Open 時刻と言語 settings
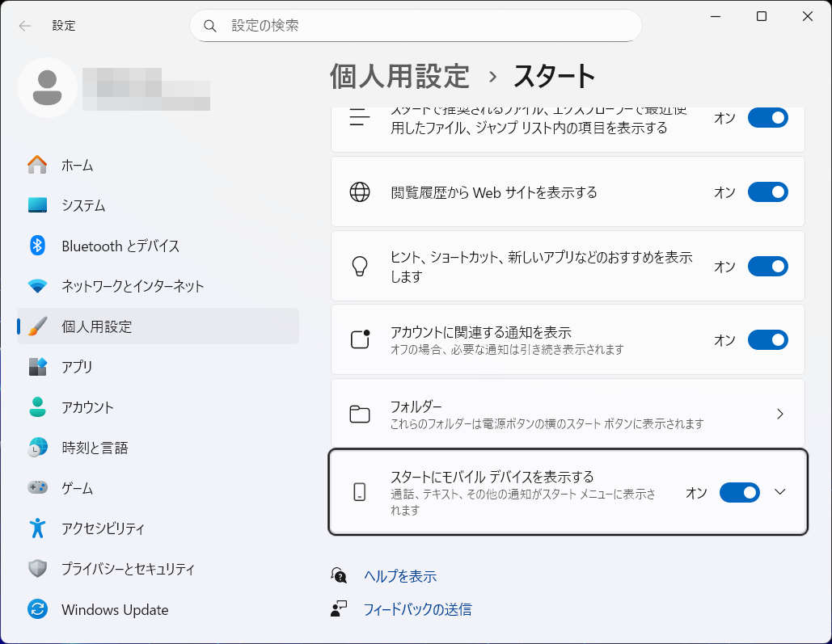This screenshot has width=832, height=644. (x=158, y=448)
